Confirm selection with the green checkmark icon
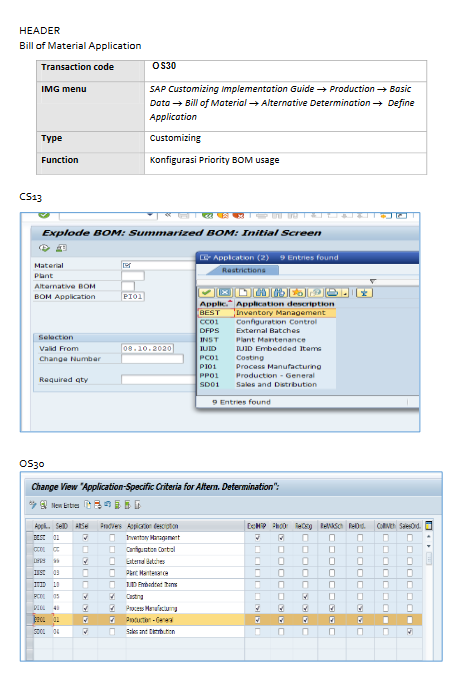 [206, 293]
